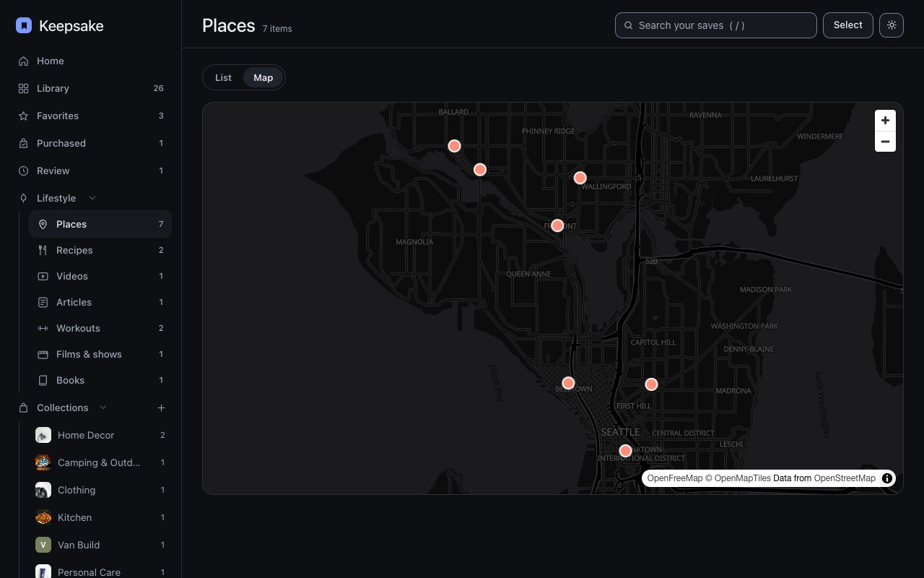The width and height of the screenshot is (924, 578).
Task: Click the Videos play icon in sidebar
Action: 43,277
